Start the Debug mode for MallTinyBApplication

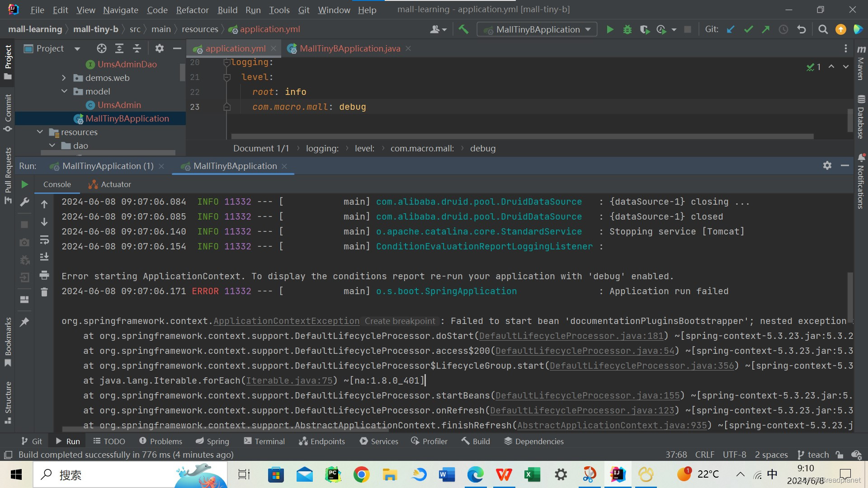point(627,29)
